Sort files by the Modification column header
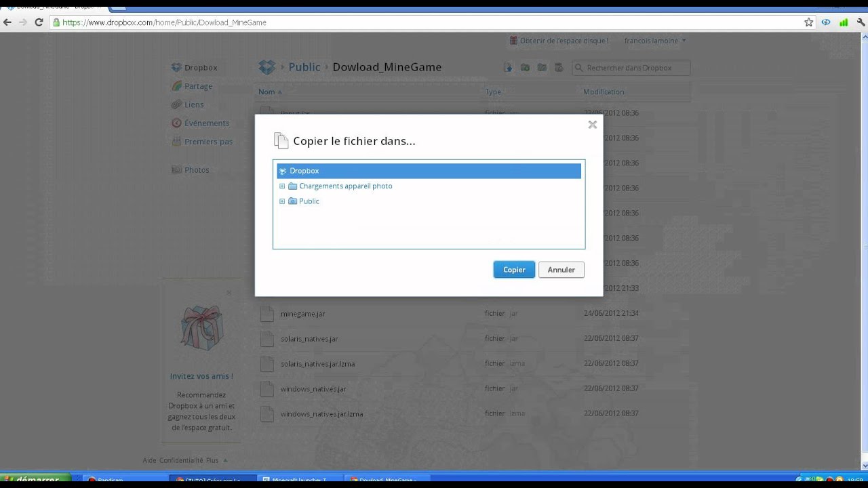 (x=604, y=91)
